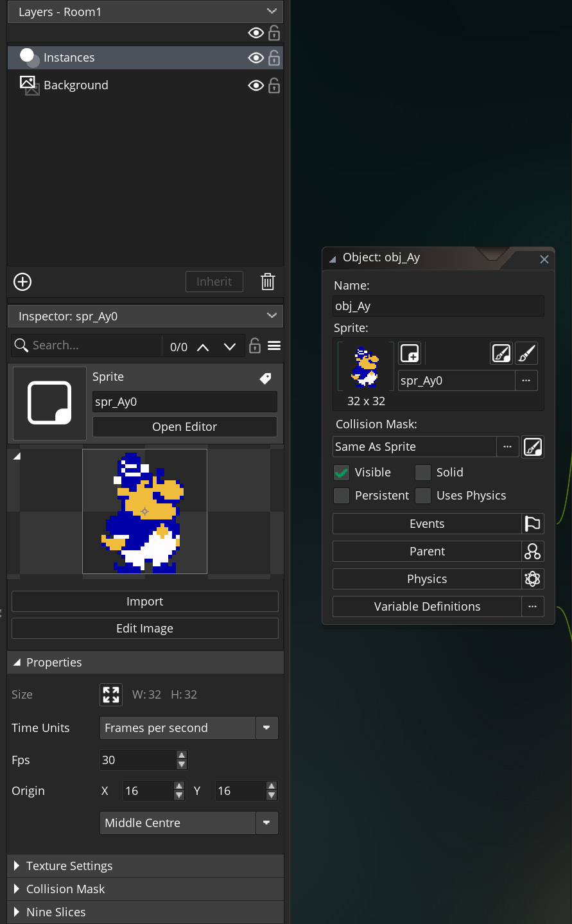572x924 pixels.
Task: Add a new layer with the plus icon
Action: click(22, 282)
